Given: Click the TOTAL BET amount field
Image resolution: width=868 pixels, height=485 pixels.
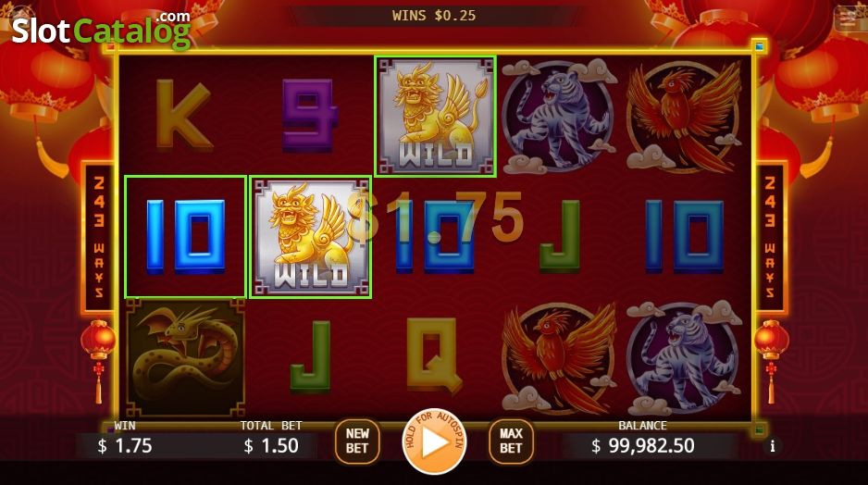Looking at the screenshot, I should click(x=271, y=446).
